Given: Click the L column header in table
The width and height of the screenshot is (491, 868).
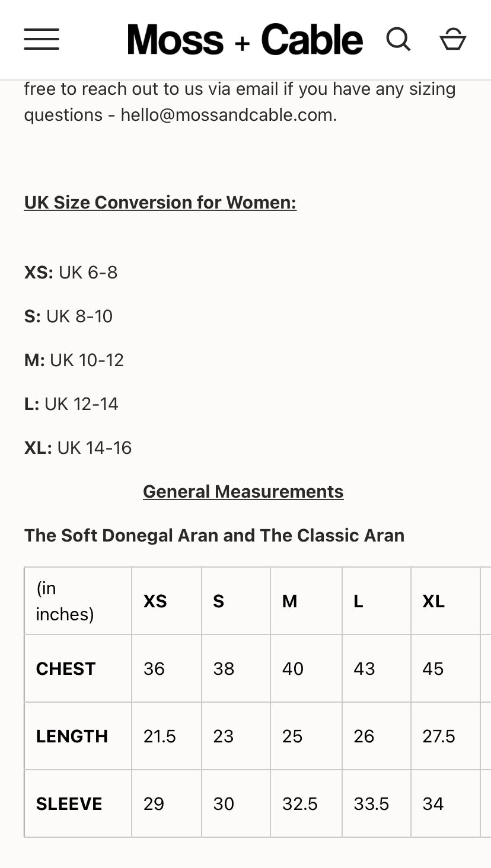Looking at the screenshot, I should [x=358, y=601].
